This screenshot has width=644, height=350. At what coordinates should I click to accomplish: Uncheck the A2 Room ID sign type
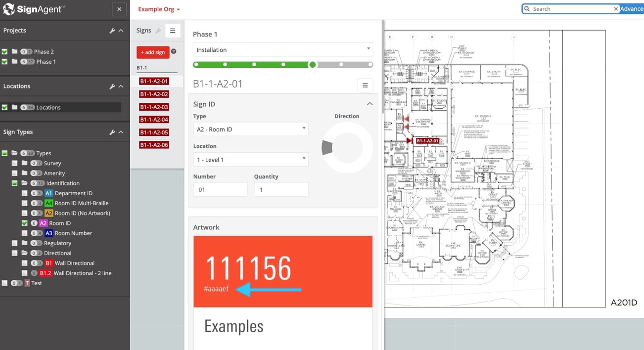click(x=25, y=223)
